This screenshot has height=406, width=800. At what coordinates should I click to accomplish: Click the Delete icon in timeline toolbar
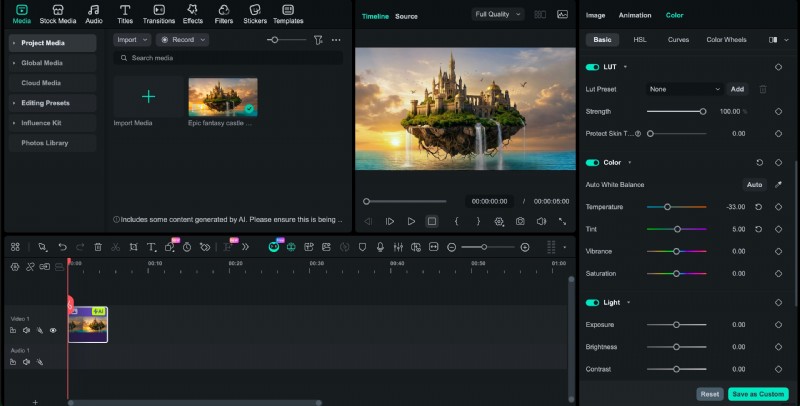(x=98, y=247)
